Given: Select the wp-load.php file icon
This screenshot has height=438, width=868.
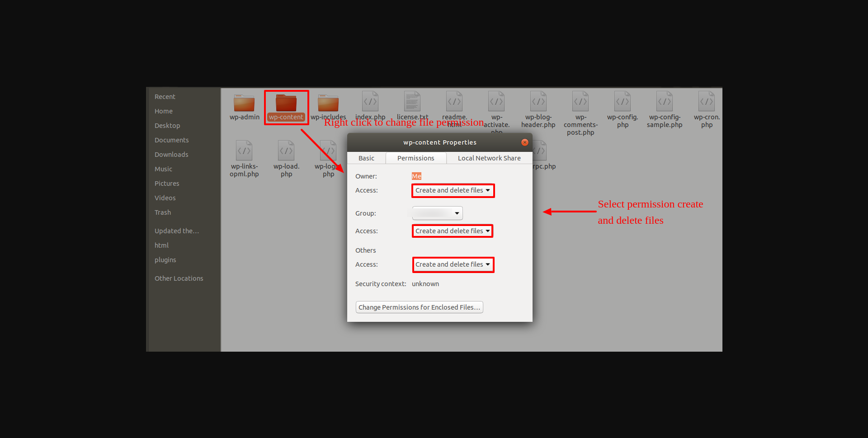Looking at the screenshot, I should coord(286,151).
